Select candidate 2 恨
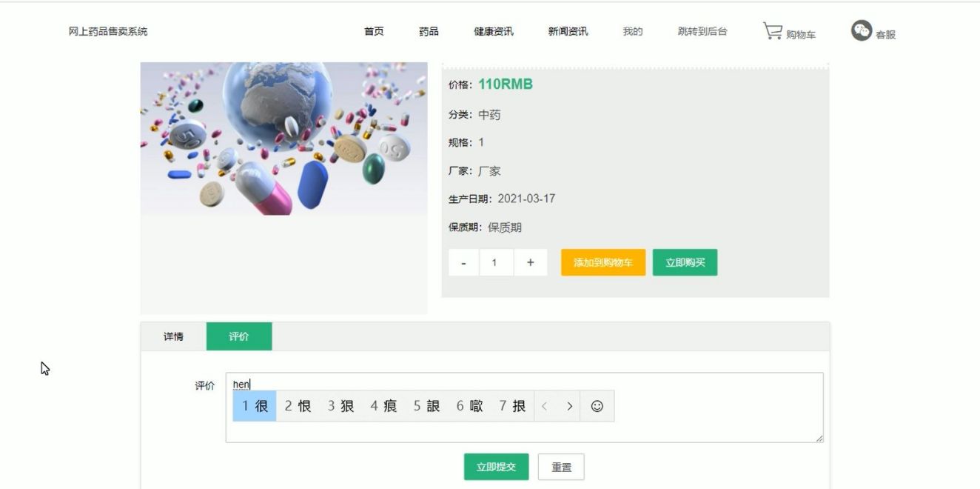 point(298,406)
